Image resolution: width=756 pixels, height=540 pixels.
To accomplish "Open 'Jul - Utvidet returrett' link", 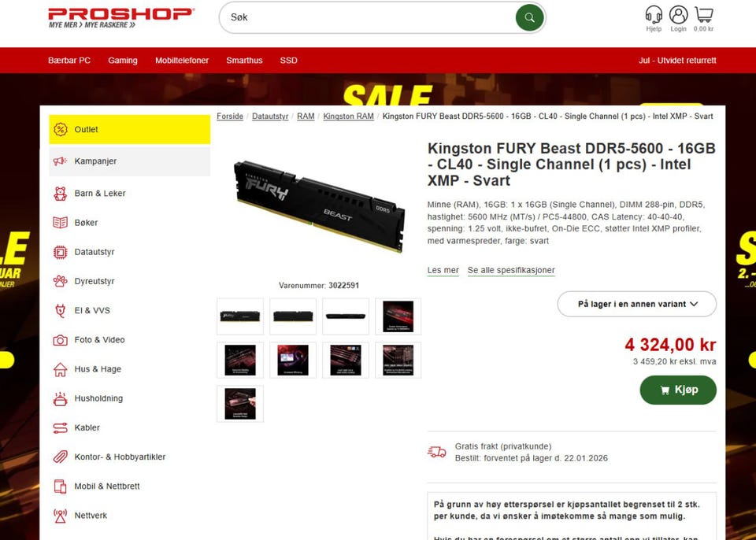I will pos(677,61).
